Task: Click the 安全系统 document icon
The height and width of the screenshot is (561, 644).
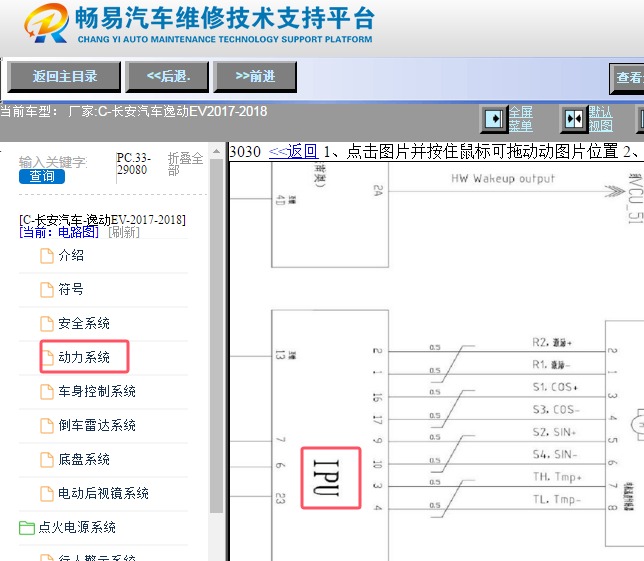Action: tap(47, 324)
